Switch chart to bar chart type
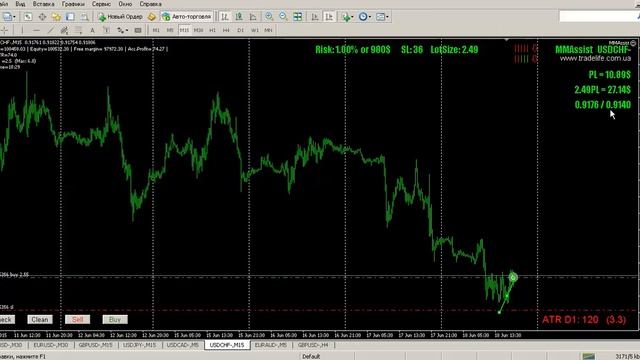The width and height of the screenshot is (640, 360). (x=224, y=17)
